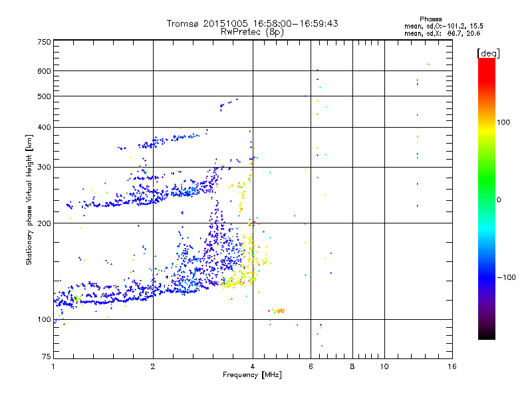
Task: Click the y-axis tick label '750'
Action: click(44, 42)
